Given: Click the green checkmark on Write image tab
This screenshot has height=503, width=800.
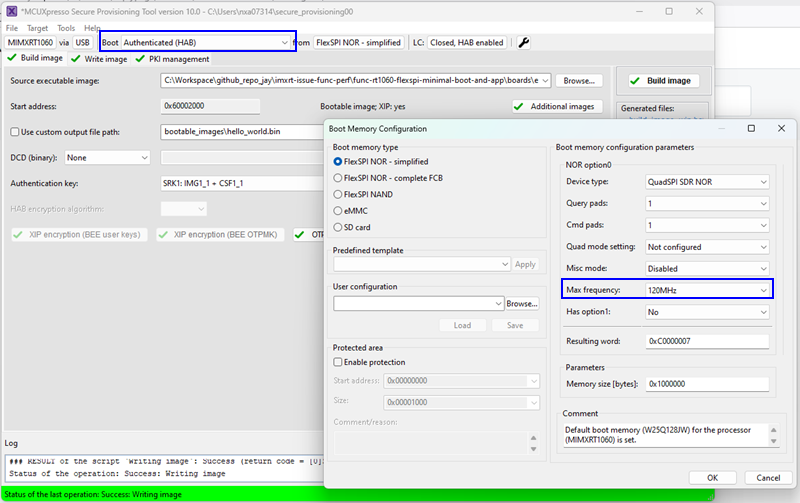Looking at the screenshot, I should pyautogui.click(x=75, y=59).
